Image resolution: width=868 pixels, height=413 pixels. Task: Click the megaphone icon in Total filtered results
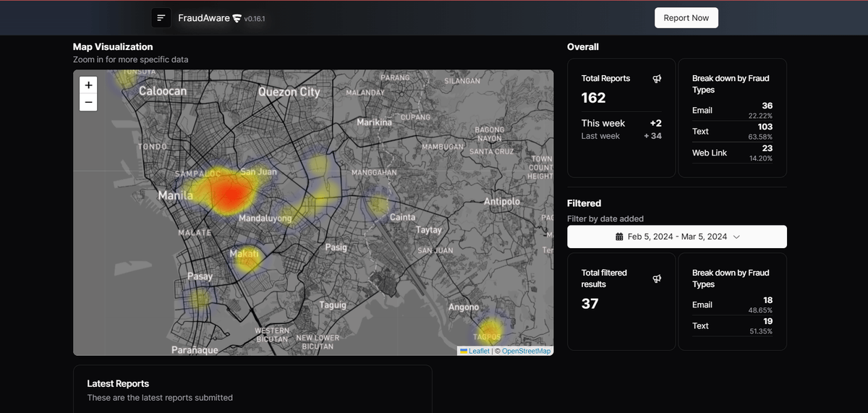(x=657, y=278)
